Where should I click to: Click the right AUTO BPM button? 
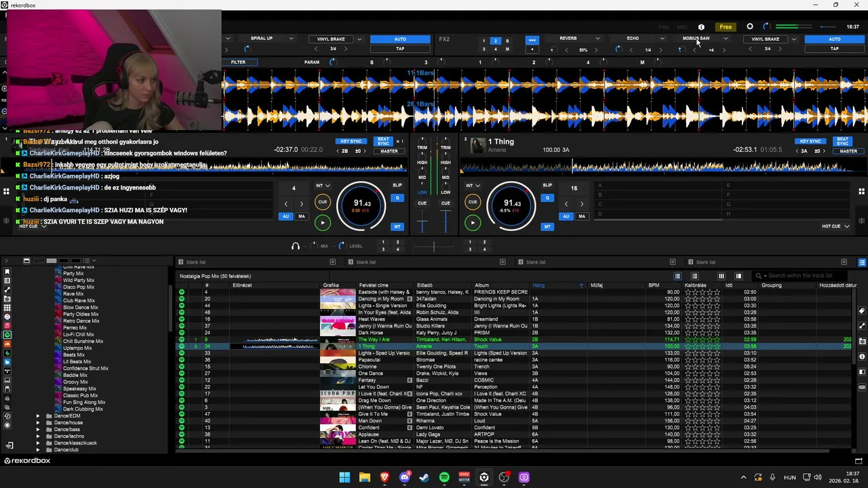pyautogui.click(x=834, y=39)
